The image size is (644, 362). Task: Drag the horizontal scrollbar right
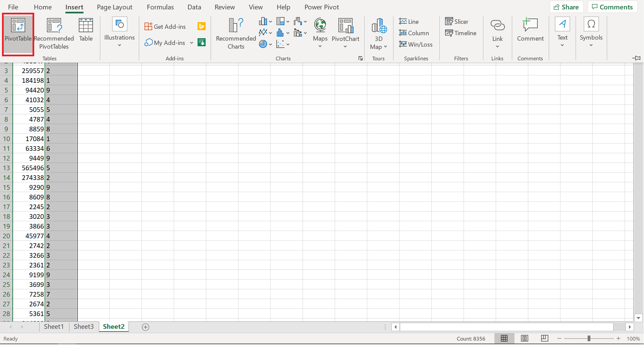(630, 327)
